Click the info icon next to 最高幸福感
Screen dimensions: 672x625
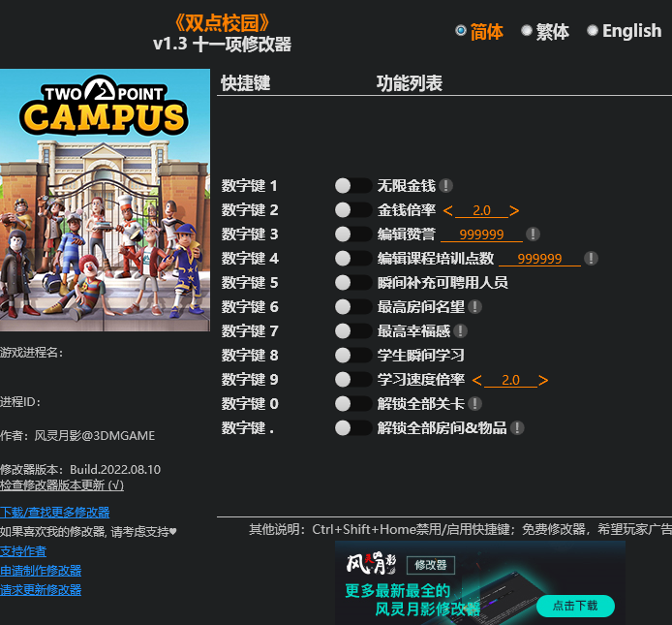pos(460,330)
